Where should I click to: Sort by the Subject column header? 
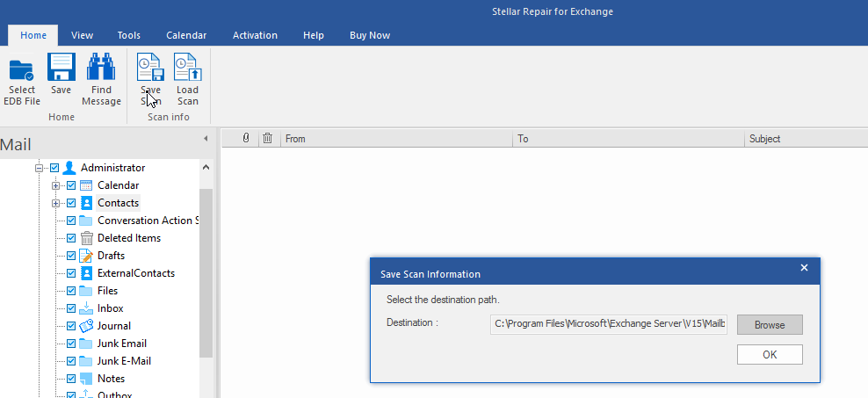pyautogui.click(x=807, y=139)
